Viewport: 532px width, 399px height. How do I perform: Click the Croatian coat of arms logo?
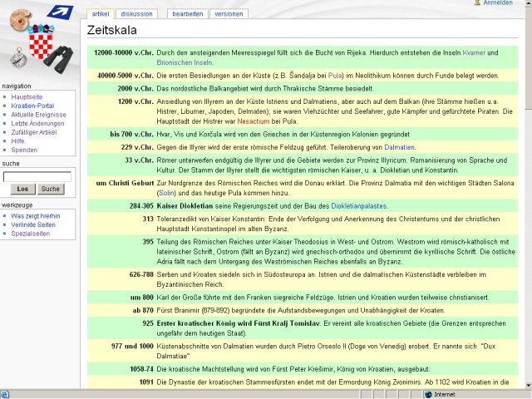pos(41,42)
